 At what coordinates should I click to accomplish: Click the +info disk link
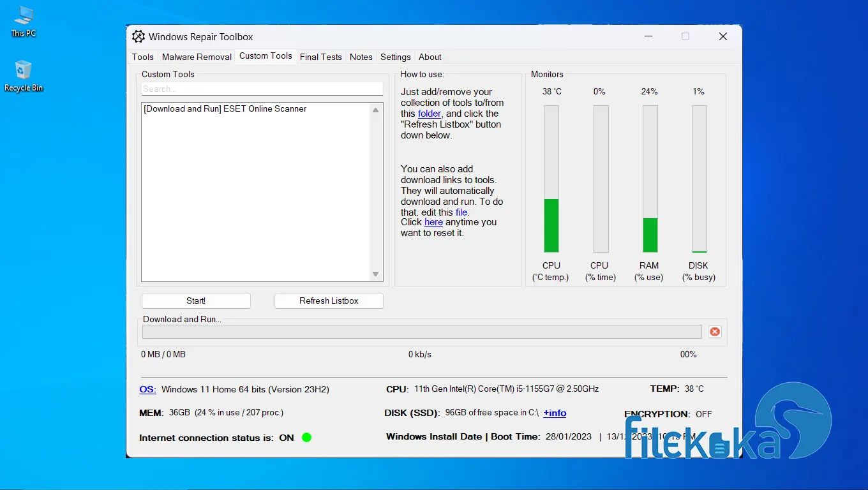[x=555, y=413]
